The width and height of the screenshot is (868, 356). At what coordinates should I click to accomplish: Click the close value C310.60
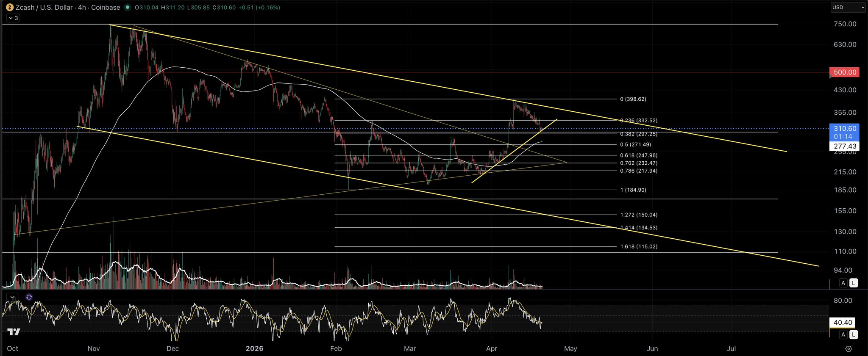[224, 7]
